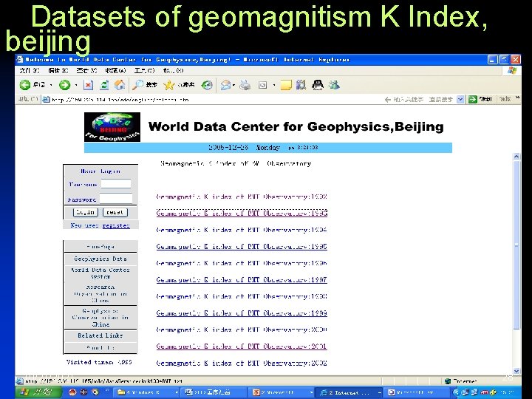Open the Tools menu in menu bar
Image resolution: width=532 pixels, height=399 pixels.
[145, 71]
